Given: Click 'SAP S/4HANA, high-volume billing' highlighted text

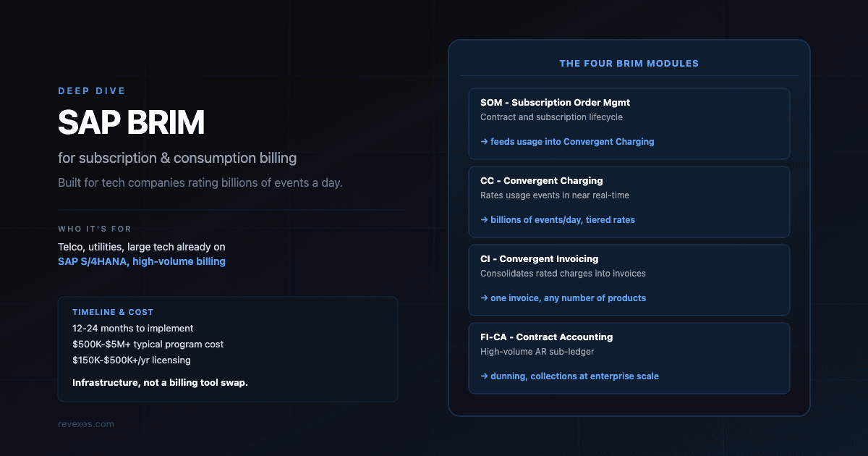Looking at the screenshot, I should coord(142,261).
